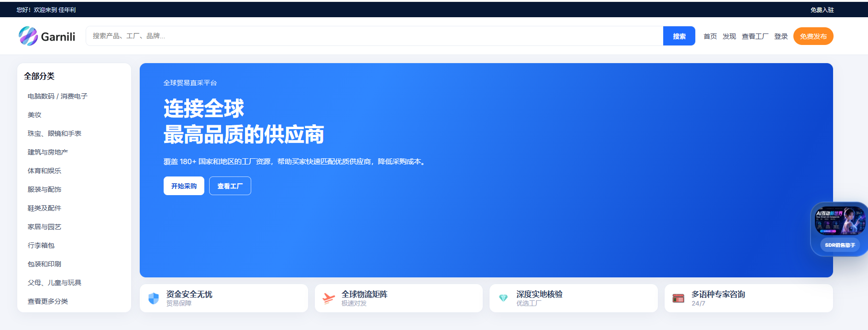Image resolution: width=868 pixels, height=330 pixels.
Task: Select the 家居与园艺 category
Action: tap(45, 227)
